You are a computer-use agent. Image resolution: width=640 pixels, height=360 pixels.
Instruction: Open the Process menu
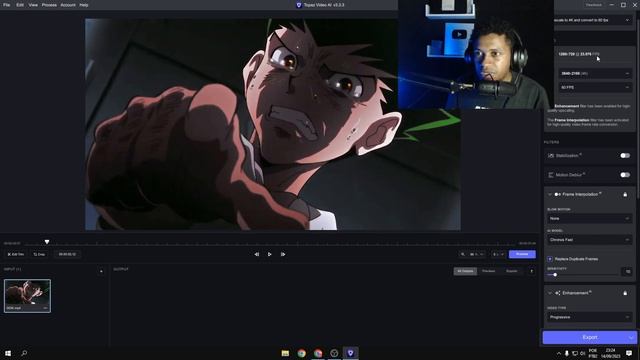[49, 5]
